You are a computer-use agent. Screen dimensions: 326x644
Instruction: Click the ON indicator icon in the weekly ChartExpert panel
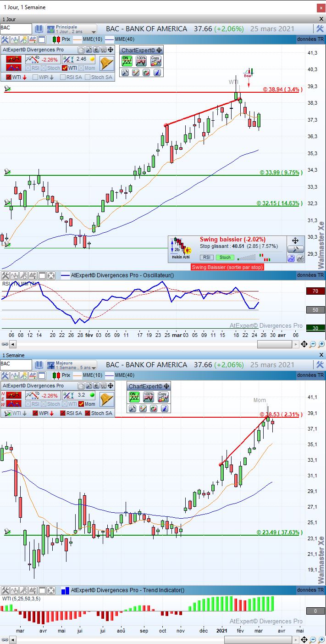click(134, 397)
